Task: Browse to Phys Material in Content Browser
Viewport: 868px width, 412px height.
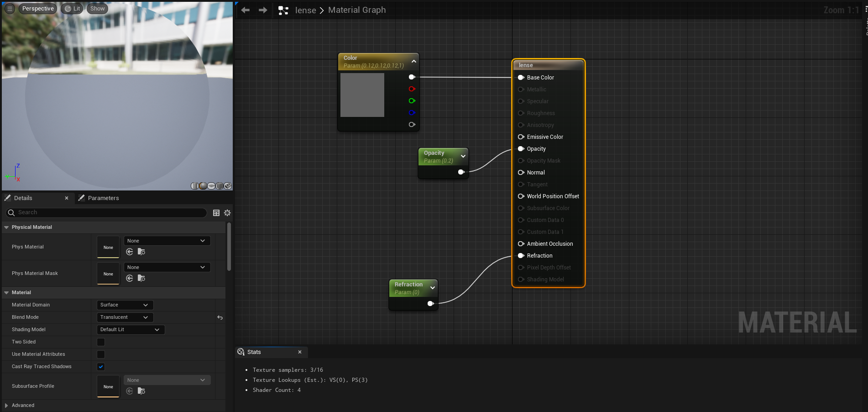Action: (x=141, y=252)
